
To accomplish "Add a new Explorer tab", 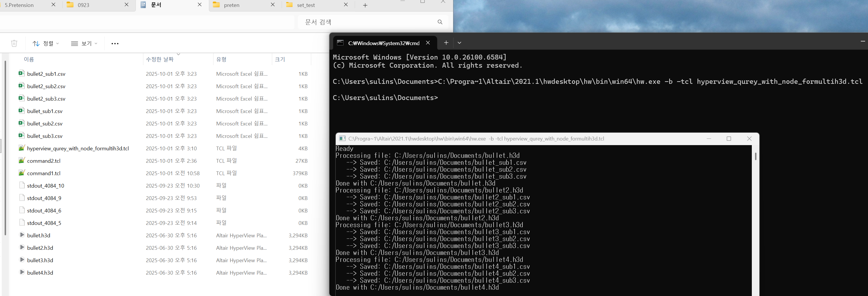I will (x=365, y=5).
